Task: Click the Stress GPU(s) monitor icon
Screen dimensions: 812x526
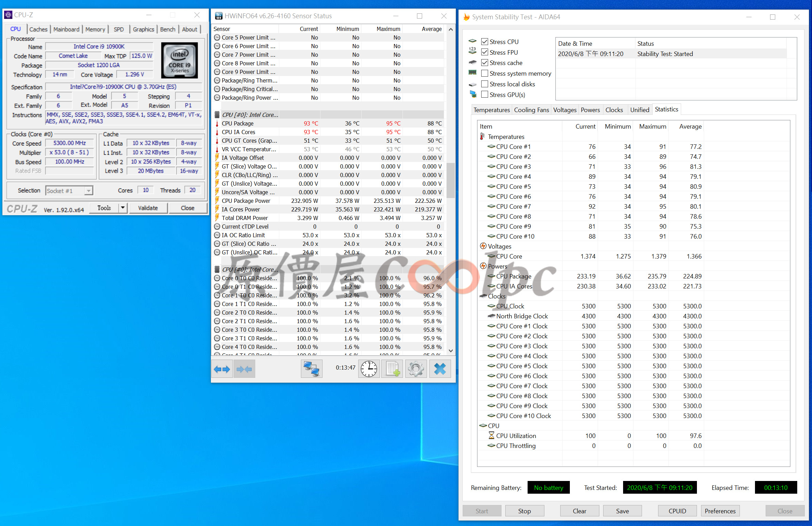Action: pyautogui.click(x=473, y=94)
